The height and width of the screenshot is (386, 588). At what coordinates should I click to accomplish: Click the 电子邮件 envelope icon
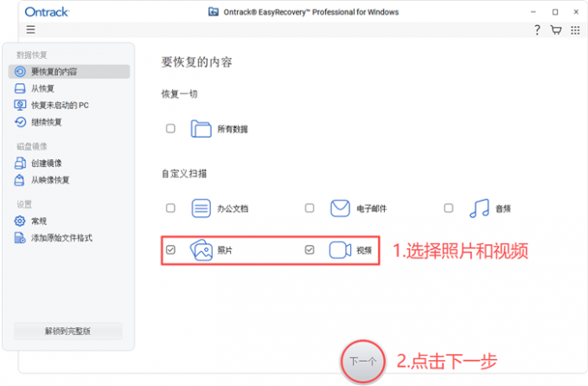pyautogui.click(x=340, y=209)
